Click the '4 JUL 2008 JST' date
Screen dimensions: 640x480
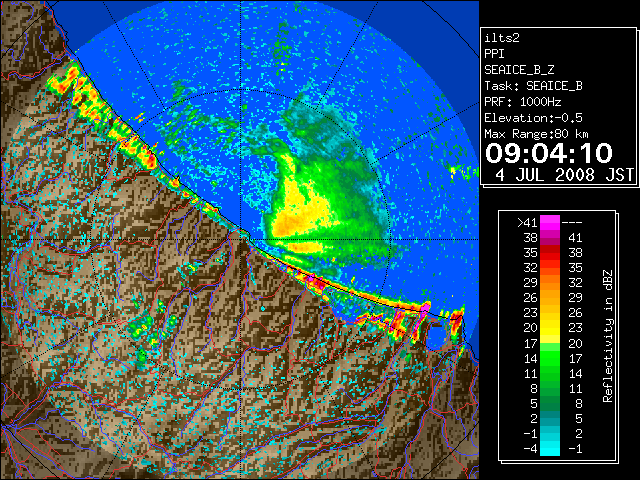564,175
